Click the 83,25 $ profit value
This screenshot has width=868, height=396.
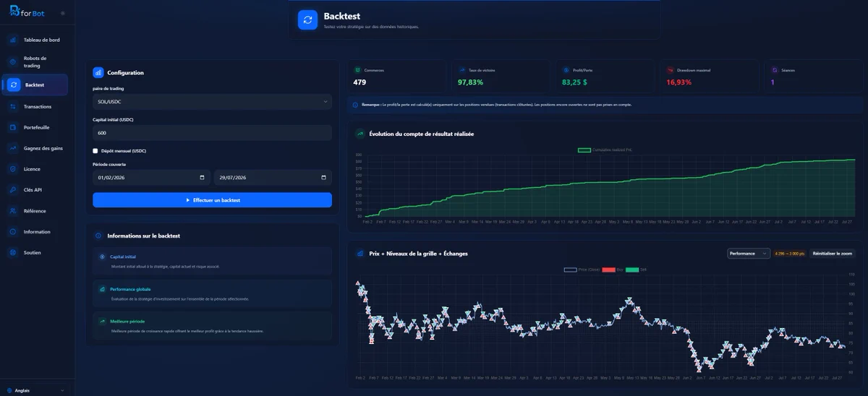(574, 82)
